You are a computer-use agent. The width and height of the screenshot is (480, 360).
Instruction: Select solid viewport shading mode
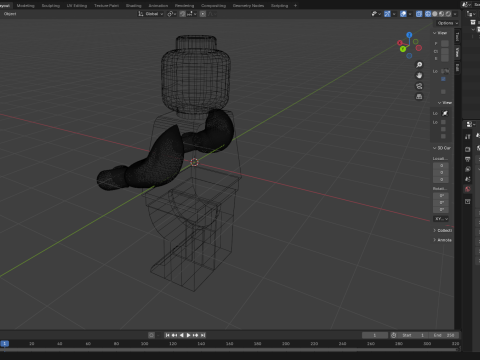435,14
